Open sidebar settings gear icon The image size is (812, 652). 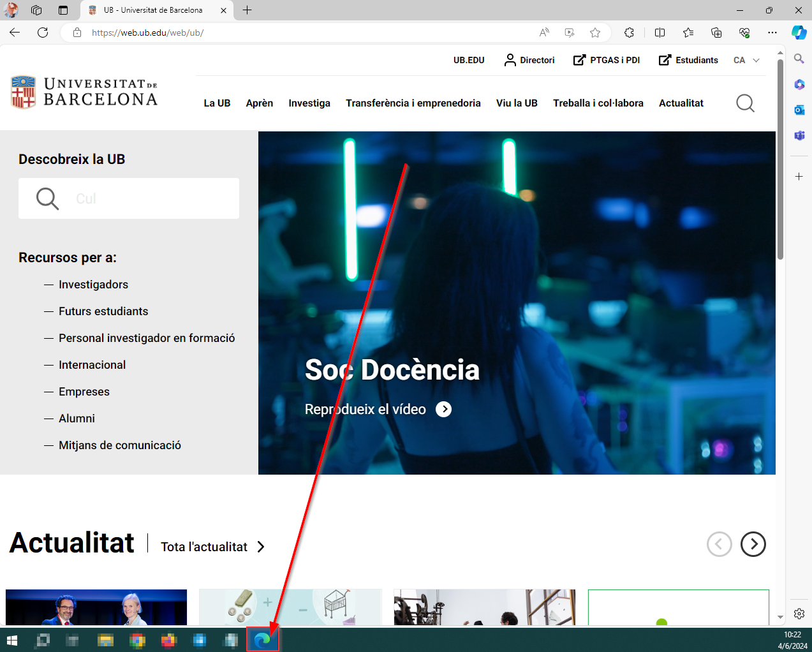tap(799, 614)
